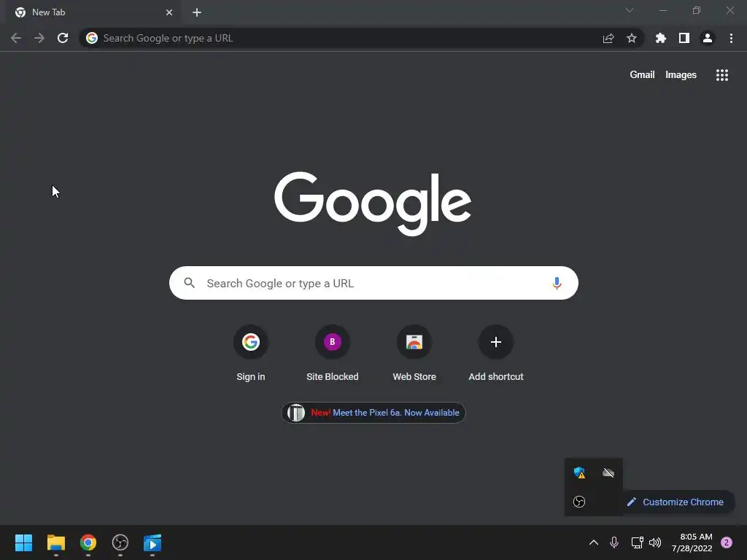This screenshot has height=560, width=747.
Task: Go forward with the forward arrow
Action: tap(39, 38)
